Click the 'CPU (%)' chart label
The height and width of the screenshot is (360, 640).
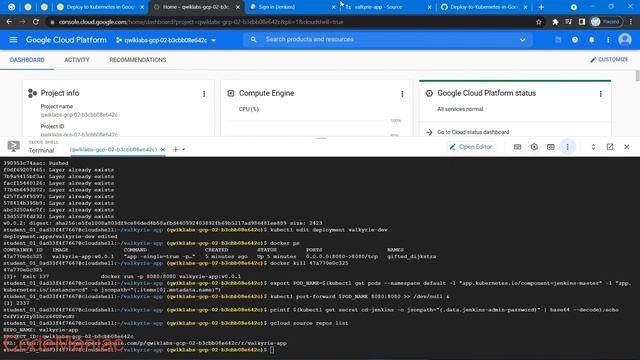pyautogui.click(x=249, y=109)
